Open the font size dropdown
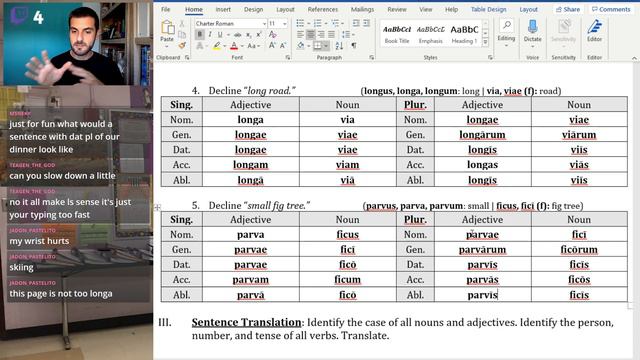640x360 pixels. [284, 24]
